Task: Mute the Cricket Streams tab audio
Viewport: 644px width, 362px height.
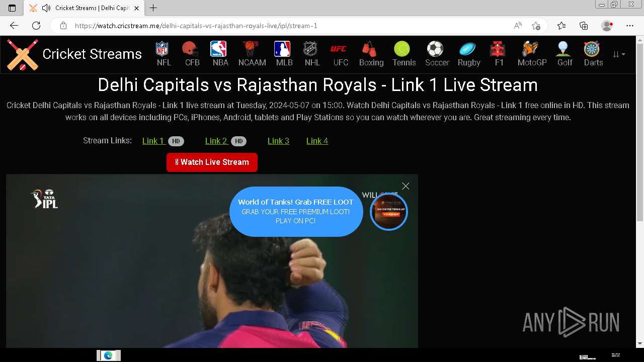Action: [x=46, y=8]
